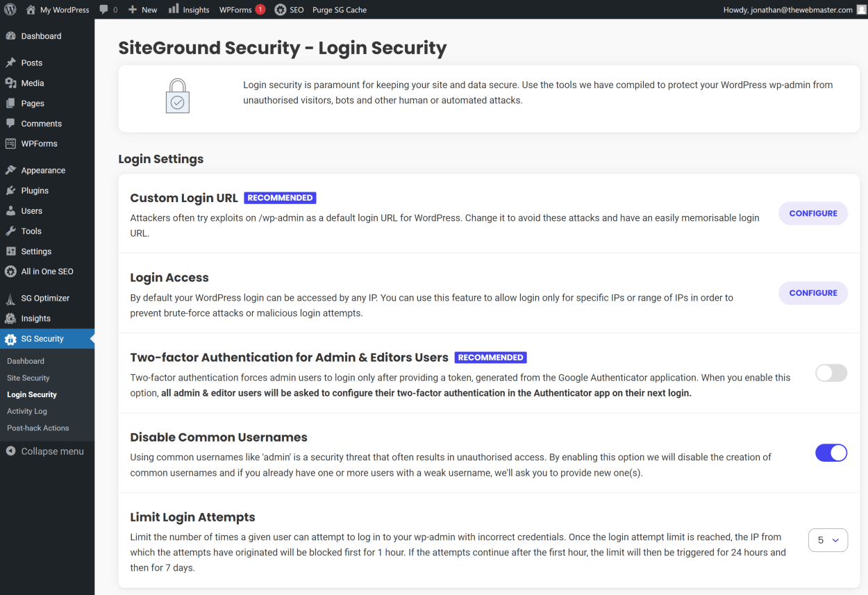Screen dimensions: 868x595
Task: Click the sidebar Insights chart icon
Action: [x=10, y=319]
